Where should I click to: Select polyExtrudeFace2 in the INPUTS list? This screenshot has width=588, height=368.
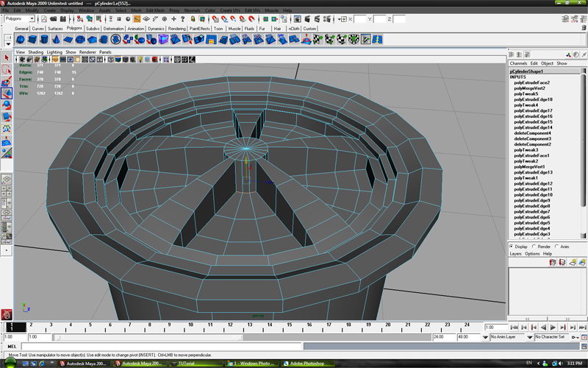531,82
